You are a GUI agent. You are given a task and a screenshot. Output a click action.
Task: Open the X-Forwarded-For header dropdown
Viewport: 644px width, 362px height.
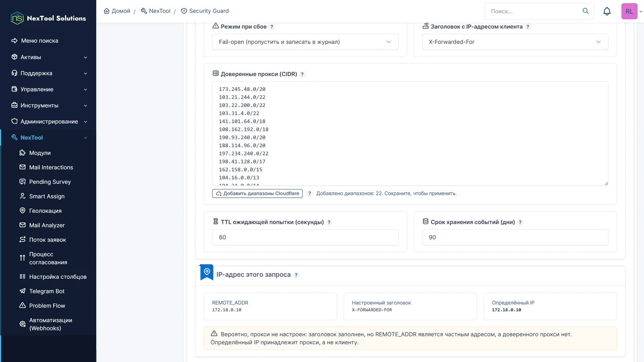pyautogui.click(x=515, y=42)
